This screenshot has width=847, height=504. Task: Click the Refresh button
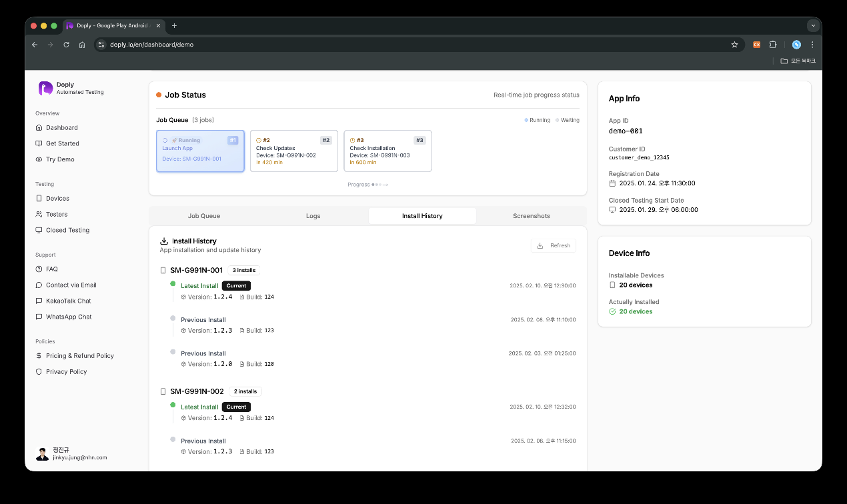tap(554, 245)
